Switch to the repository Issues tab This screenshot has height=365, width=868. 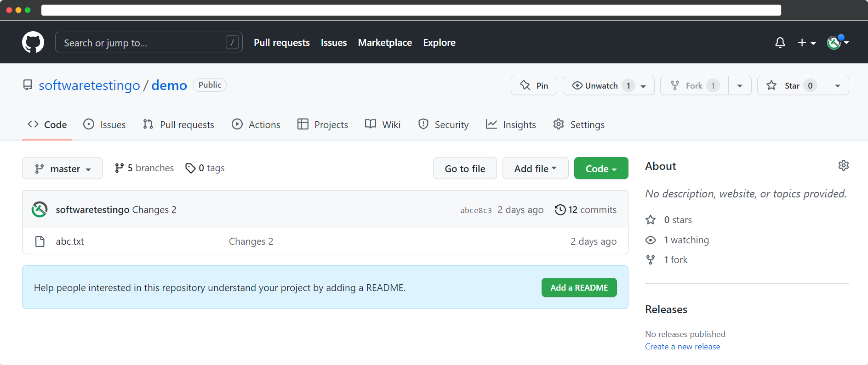click(104, 124)
